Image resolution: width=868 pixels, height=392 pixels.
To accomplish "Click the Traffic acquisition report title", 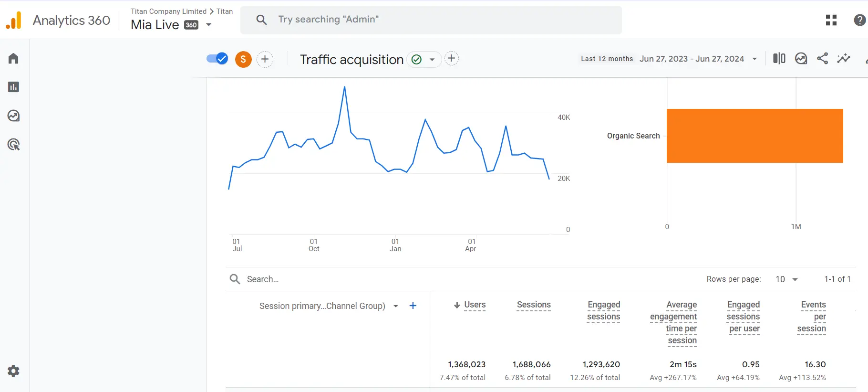I will pyautogui.click(x=351, y=59).
